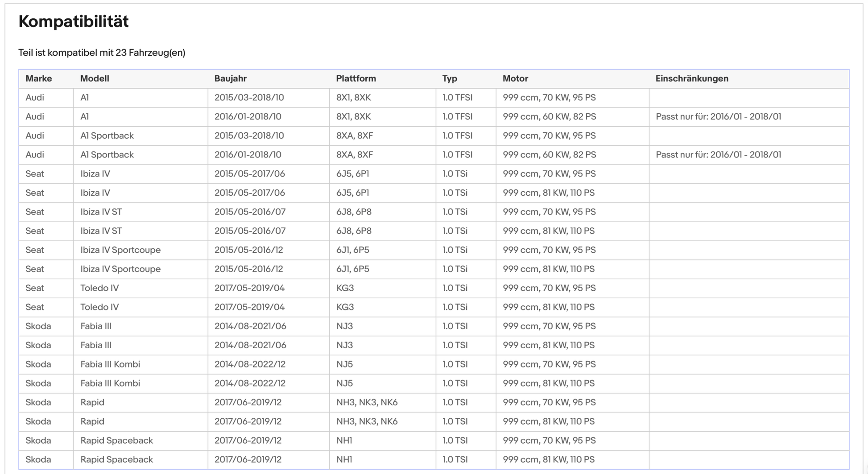Image resolution: width=868 pixels, height=474 pixels.
Task: Select the second "6J8, 6P8" platform cell
Action: [354, 231]
